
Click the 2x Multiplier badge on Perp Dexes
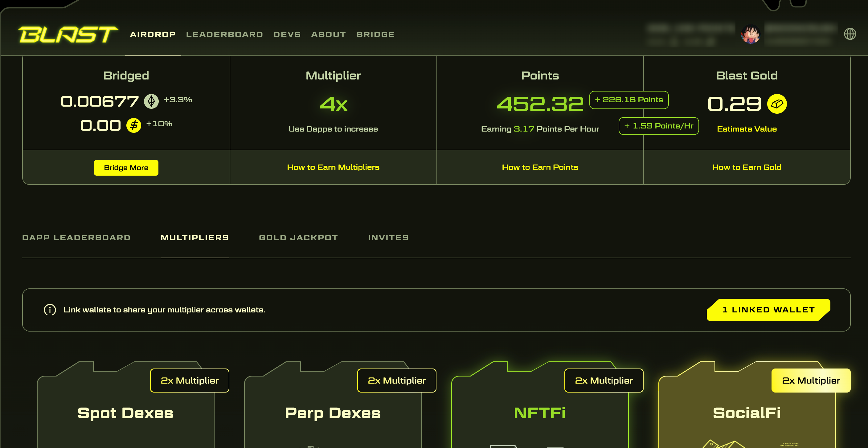point(397,380)
